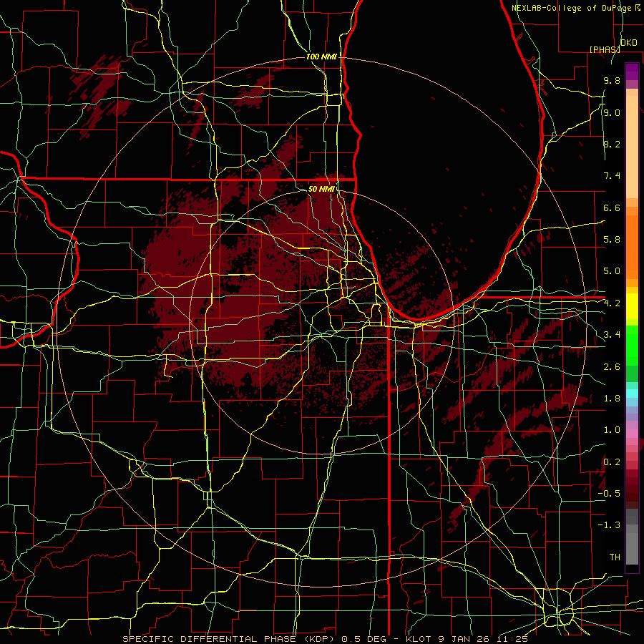The height and width of the screenshot is (644, 644).
Task: Click the 8.2 scale value
Action: coord(612,144)
